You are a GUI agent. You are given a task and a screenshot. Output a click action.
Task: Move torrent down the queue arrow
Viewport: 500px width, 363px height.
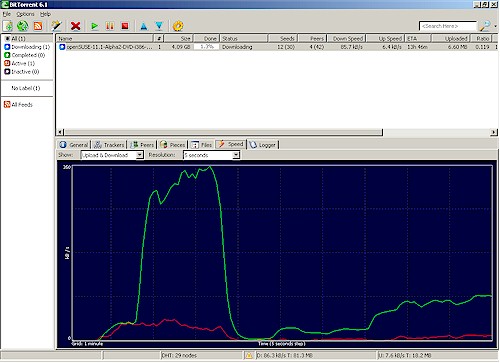pos(159,26)
